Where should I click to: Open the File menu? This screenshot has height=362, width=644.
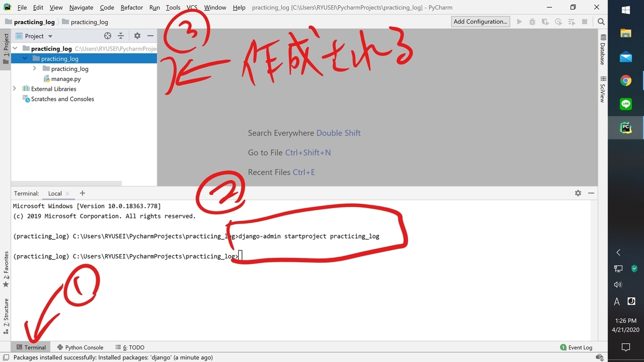[22, 8]
